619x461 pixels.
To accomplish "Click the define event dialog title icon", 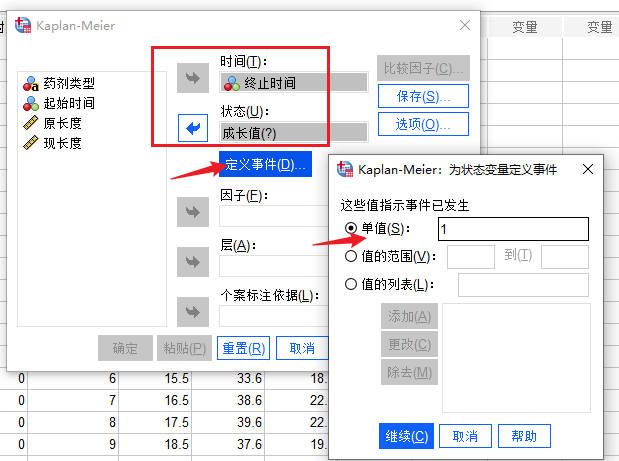I will (x=345, y=169).
